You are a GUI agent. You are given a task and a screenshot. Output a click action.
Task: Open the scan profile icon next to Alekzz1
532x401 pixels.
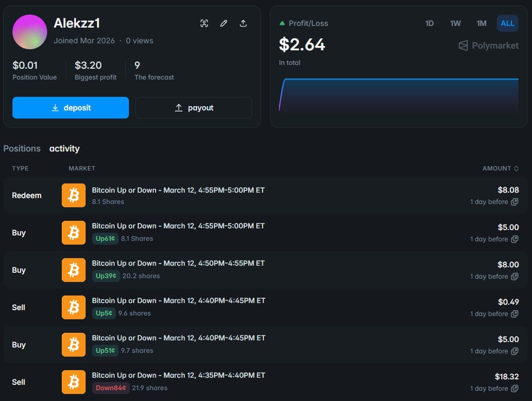tap(204, 23)
